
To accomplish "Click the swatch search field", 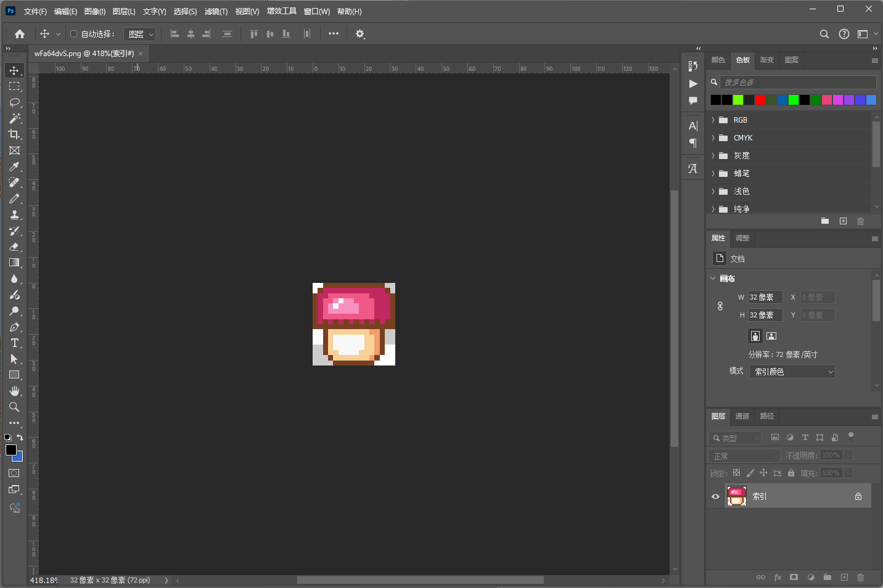I will [798, 82].
